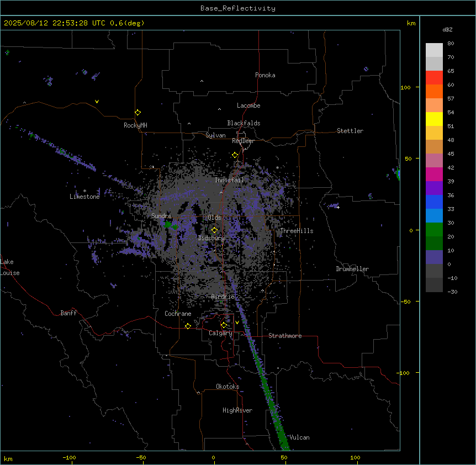Click the HighRiver town label

(237, 410)
